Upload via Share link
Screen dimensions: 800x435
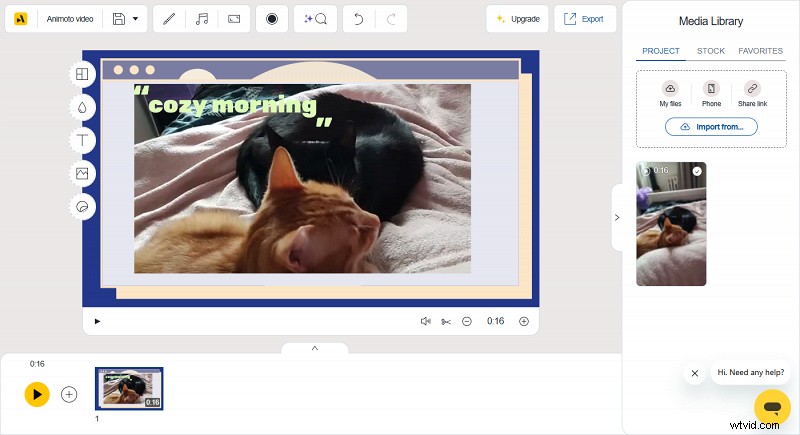pos(752,94)
